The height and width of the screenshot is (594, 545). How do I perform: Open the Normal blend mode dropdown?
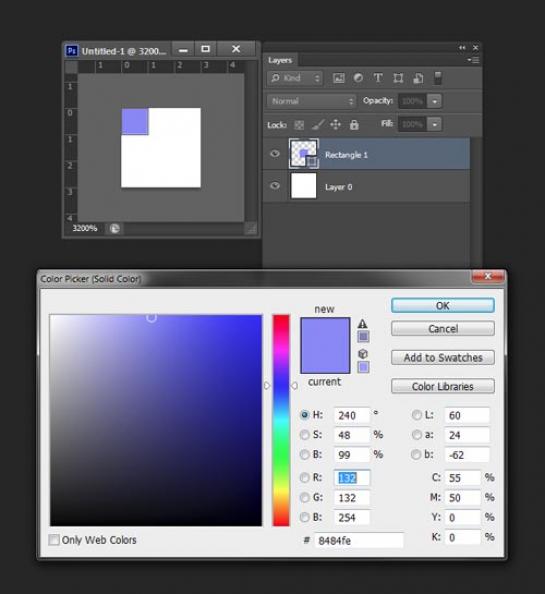click(312, 101)
